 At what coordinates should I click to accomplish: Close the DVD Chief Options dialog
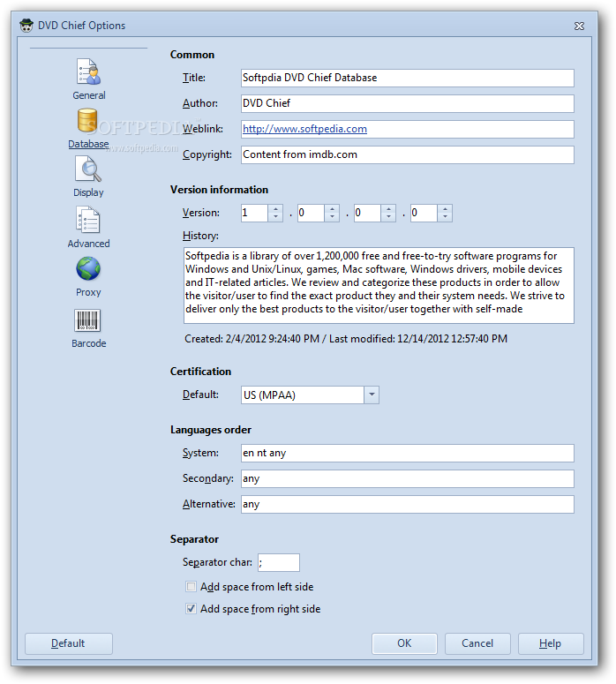579,26
